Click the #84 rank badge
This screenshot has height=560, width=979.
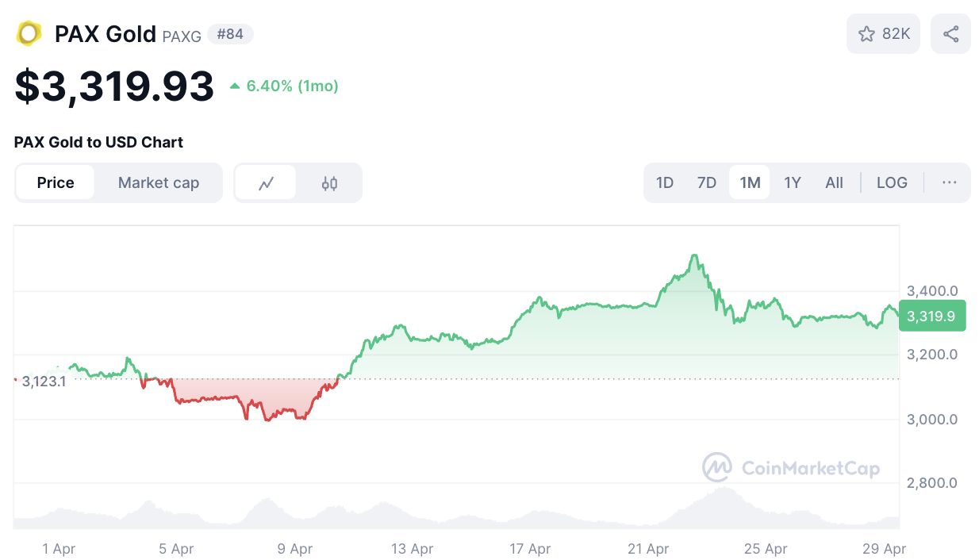click(x=230, y=34)
